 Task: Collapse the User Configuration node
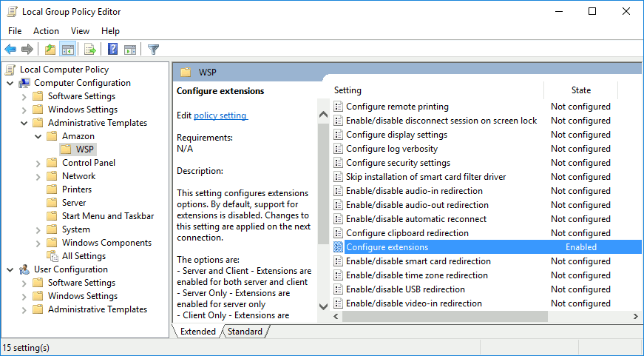tap(10, 269)
